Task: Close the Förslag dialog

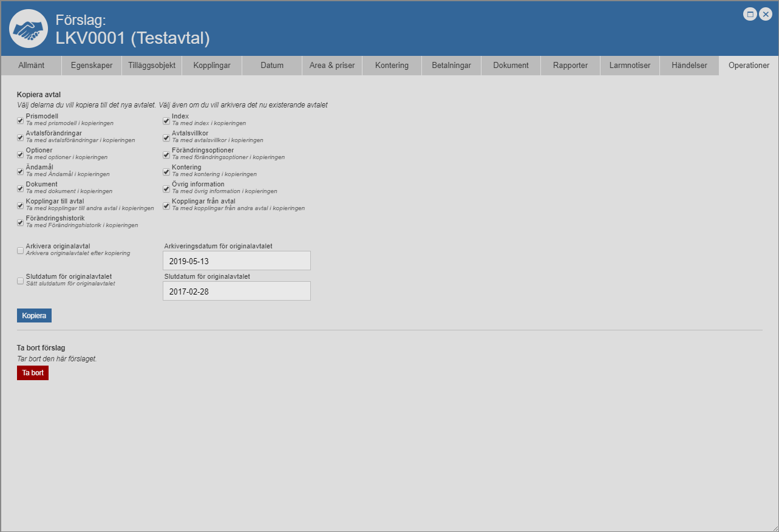Action: (x=765, y=15)
